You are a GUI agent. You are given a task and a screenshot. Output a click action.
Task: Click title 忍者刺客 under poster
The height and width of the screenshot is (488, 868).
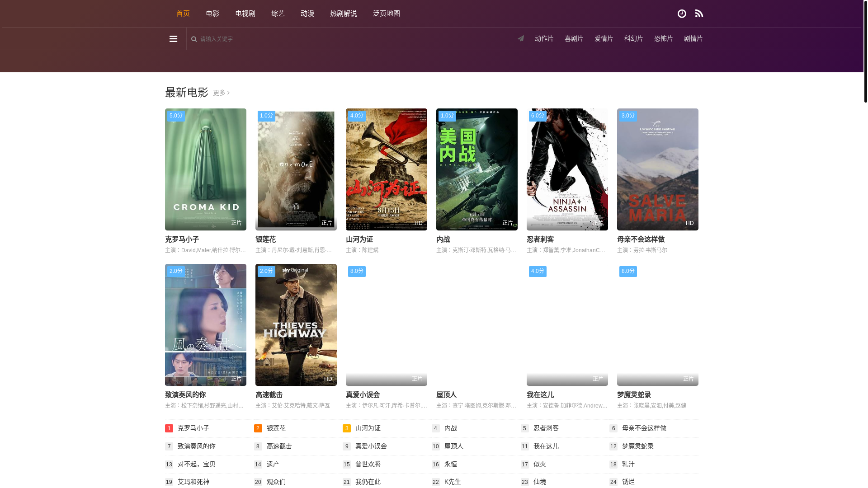tap(540, 239)
